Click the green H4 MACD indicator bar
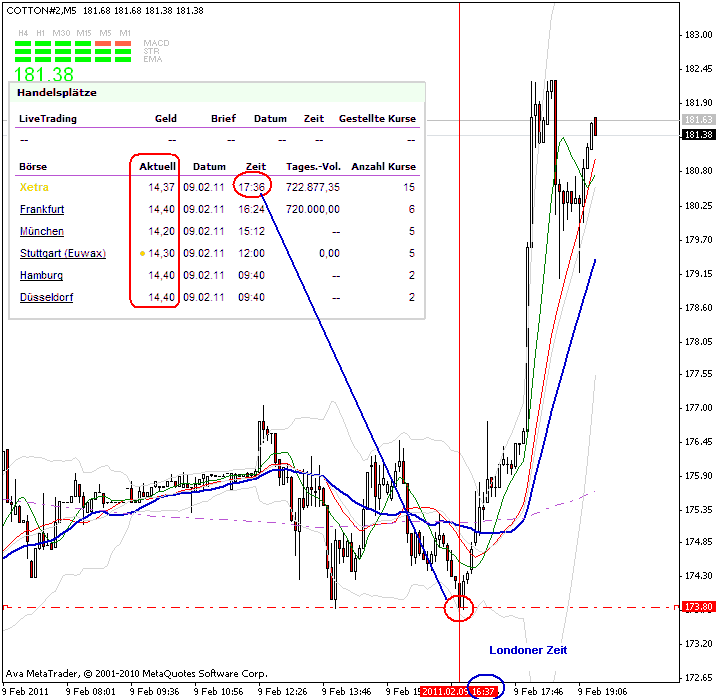 point(25,44)
